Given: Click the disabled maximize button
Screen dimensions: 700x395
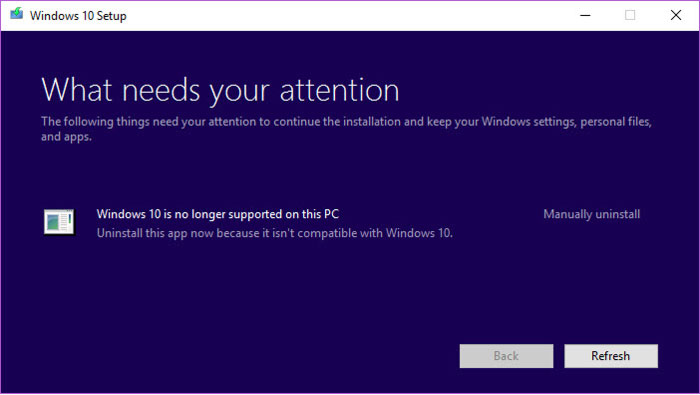Looking at the screenshot, I should click(630, 15).
